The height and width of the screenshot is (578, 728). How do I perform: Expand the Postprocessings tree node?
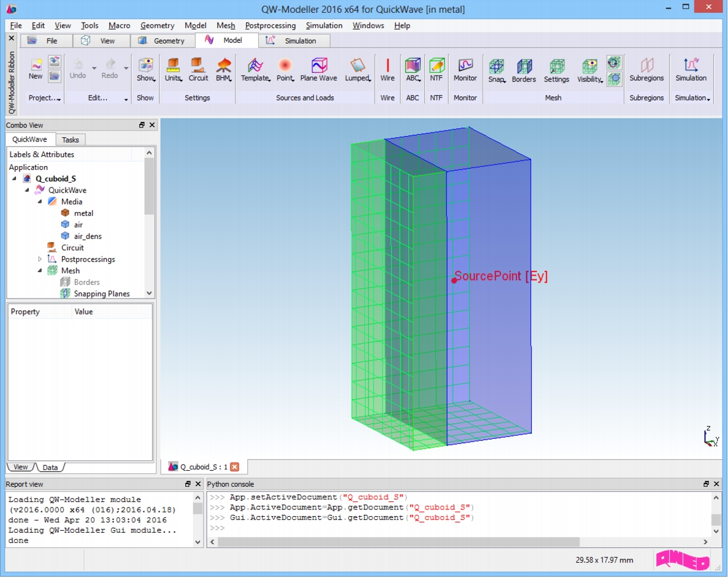[x=40, y=259]
